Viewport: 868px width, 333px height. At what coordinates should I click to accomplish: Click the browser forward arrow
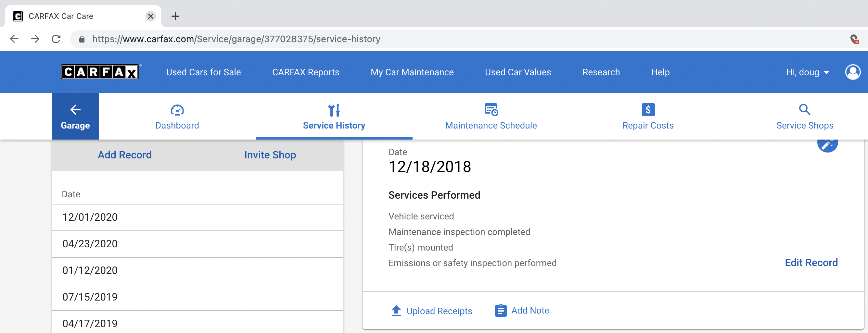(x=35, y=39)
